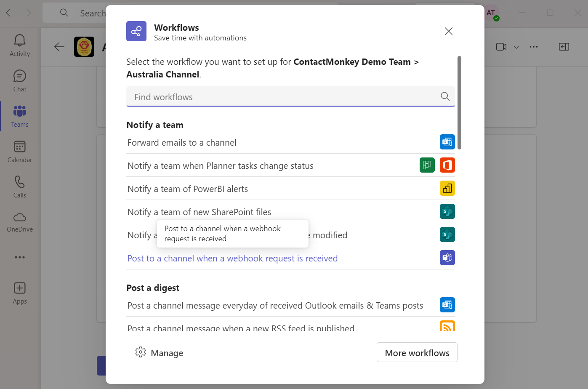This screenshot has height=389, width=588.
Task: Click the search magnifier in Find workflows
Action: pyautogui.click(x=445, y=96)
